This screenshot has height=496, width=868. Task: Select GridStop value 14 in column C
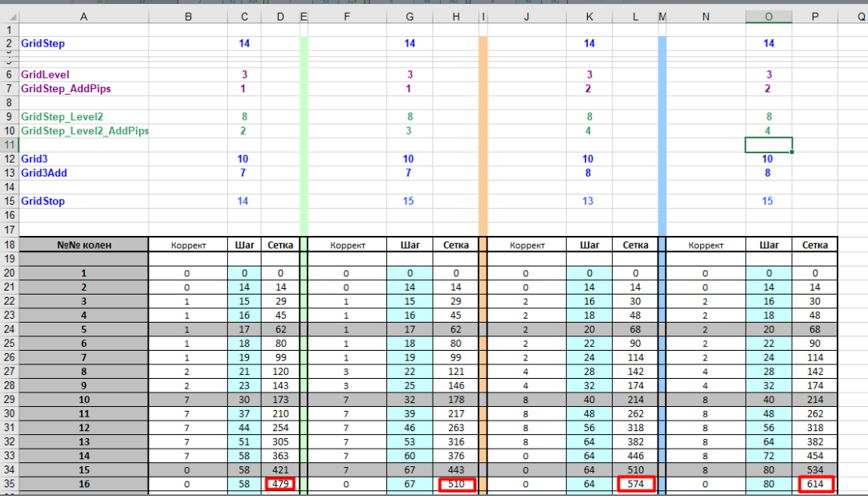click(x=243, y=201)
